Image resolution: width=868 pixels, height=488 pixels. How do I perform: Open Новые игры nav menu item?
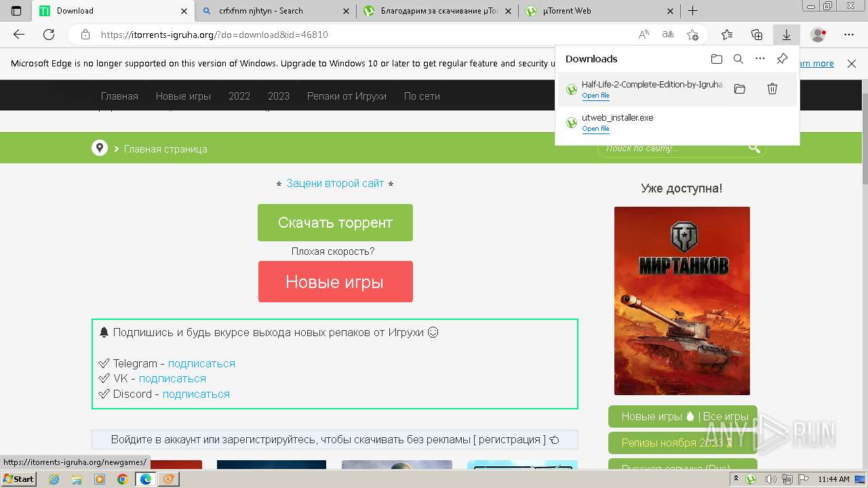183,96
